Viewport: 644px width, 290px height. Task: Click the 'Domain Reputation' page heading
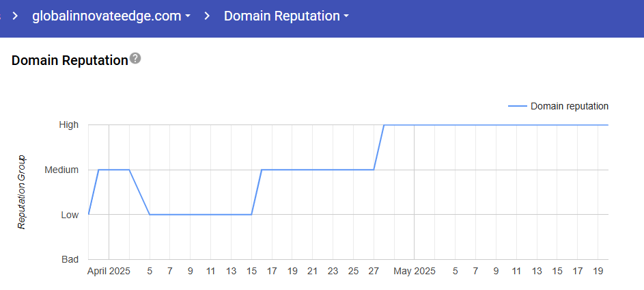click(70, 60)
